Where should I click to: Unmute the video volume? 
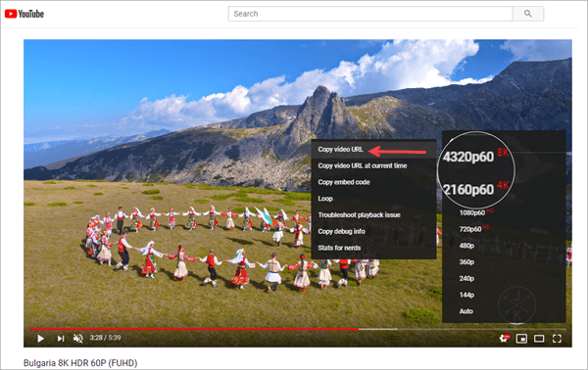coord(78,339)
